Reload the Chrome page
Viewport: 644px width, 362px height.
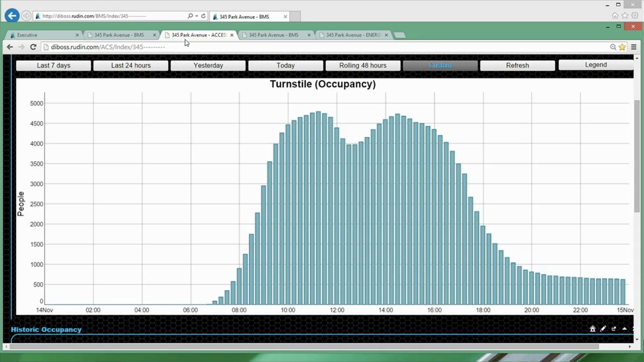[33, 47]
